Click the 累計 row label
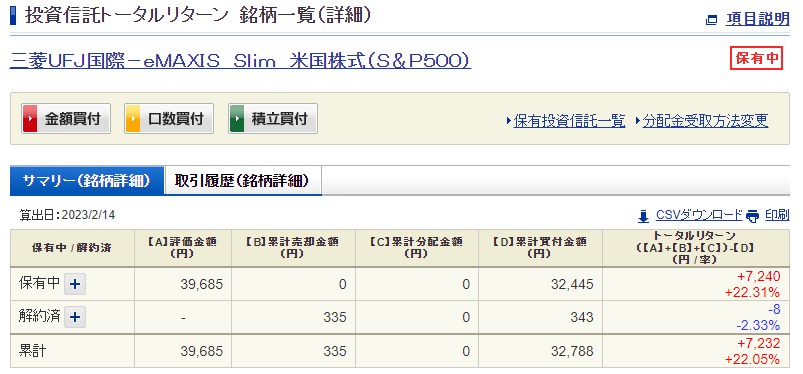This screenshot has width=803, height=374. [33, 351]
